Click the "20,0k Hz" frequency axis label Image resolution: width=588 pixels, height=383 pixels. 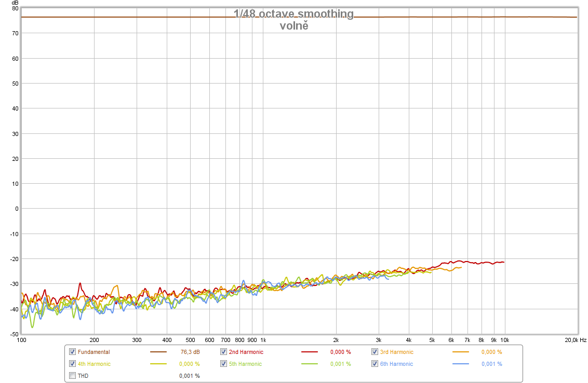click(x=576, y=340)
